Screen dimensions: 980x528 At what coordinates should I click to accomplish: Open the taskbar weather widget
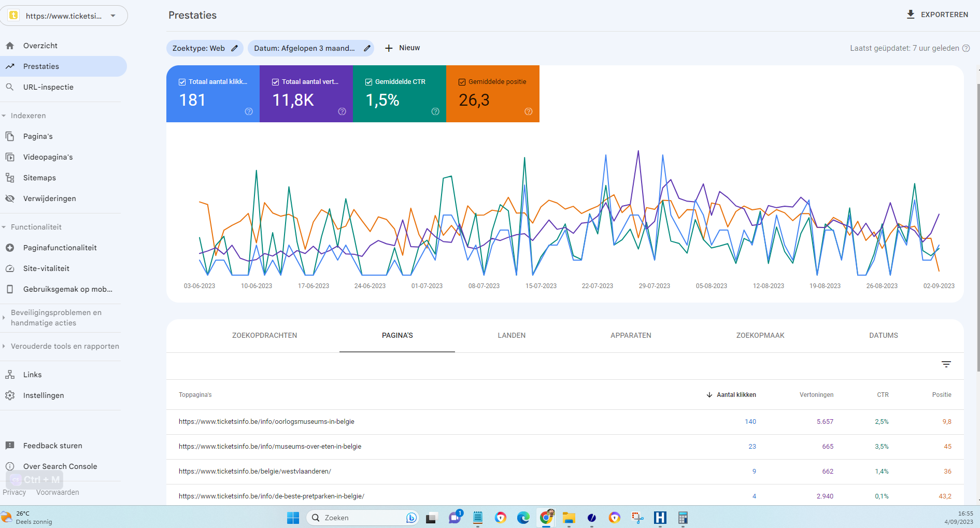click(x=27, y=518)
